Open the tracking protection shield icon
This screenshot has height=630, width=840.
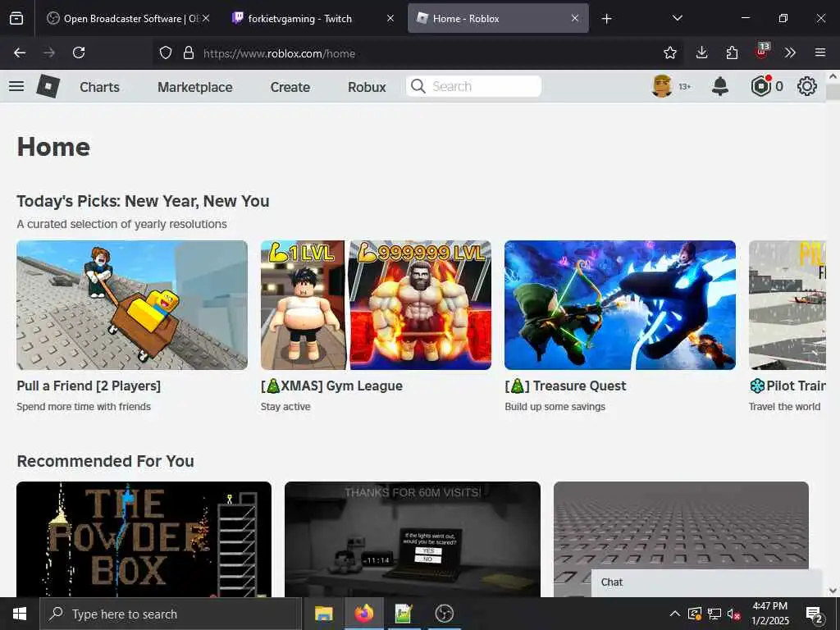tap(166, 53)
